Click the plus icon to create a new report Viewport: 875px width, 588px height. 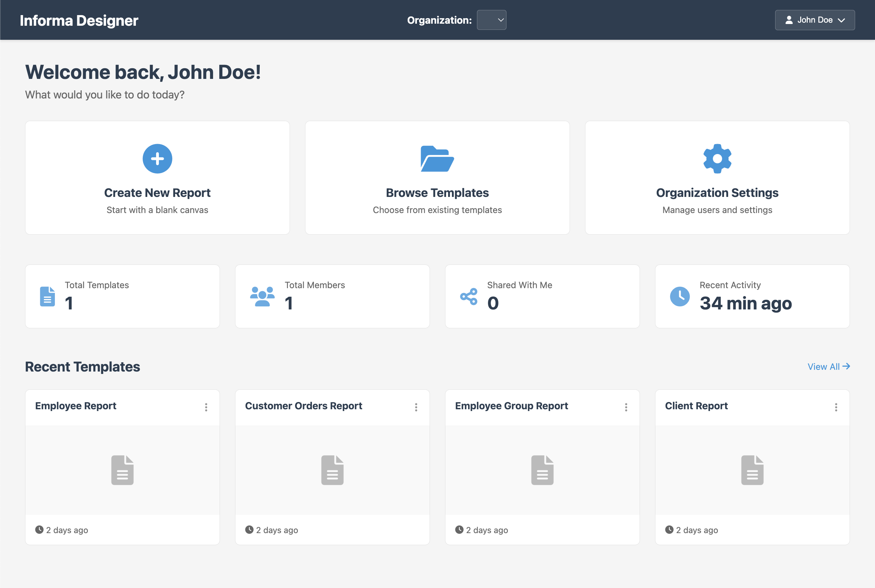click(157, 158)
